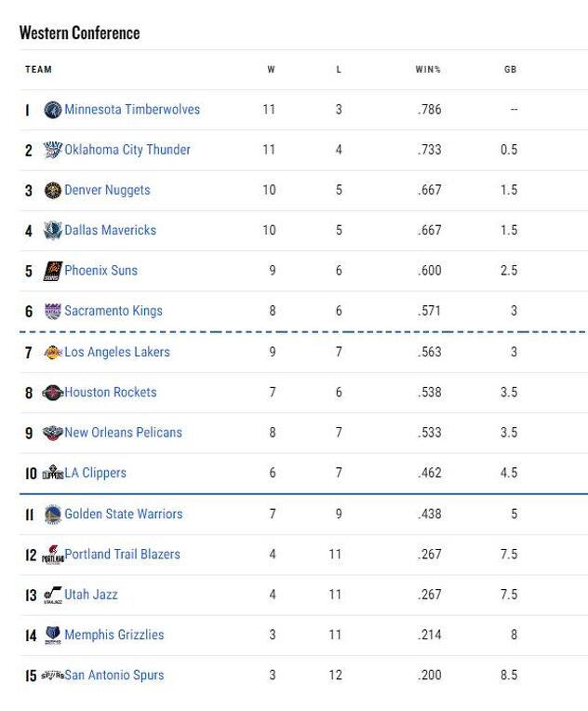Open the Utah Jazz team page
This screenshot has height=711, width=588.
tap(90, 595)
